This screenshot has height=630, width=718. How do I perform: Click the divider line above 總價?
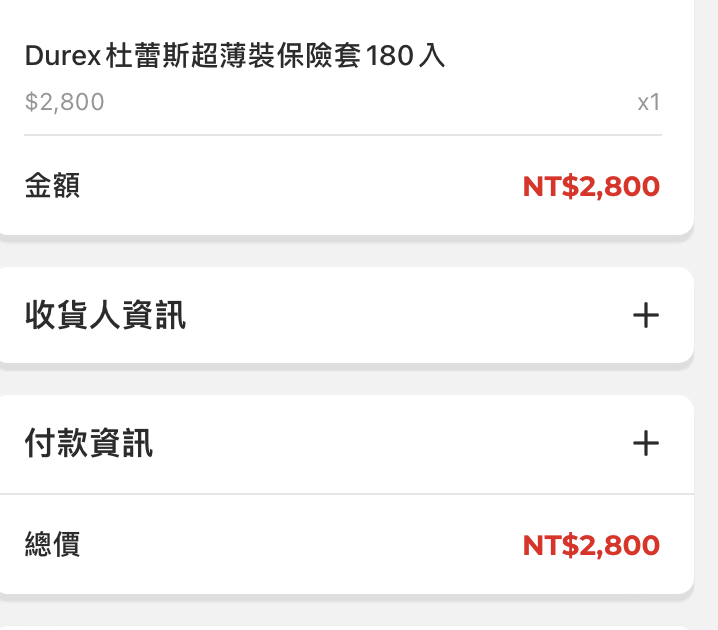343,494
